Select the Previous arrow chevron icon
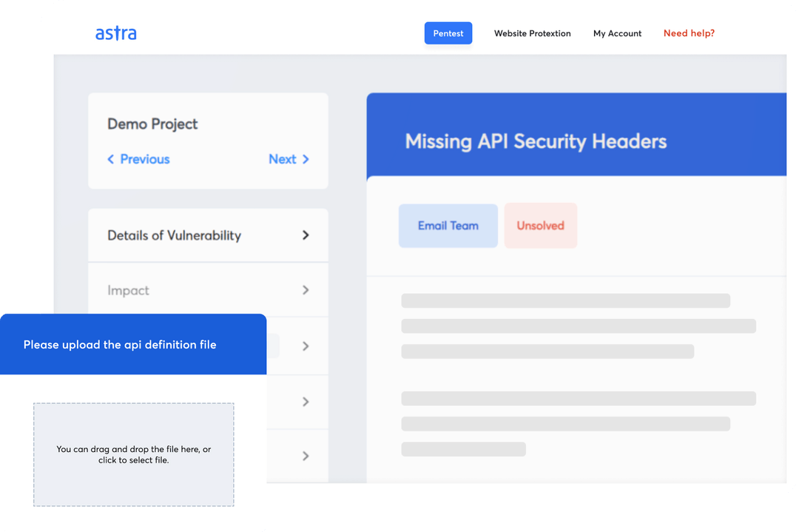Screen dimensions: 799x532 [111, 159]
